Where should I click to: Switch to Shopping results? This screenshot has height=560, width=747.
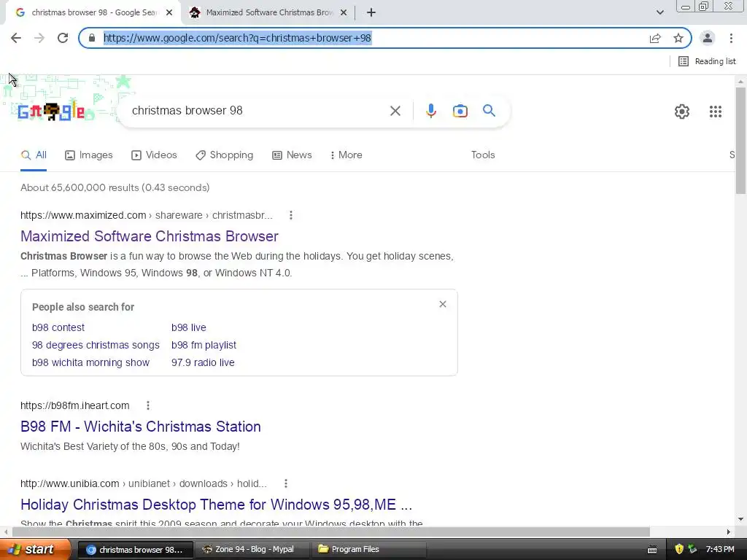coord(225,155)
